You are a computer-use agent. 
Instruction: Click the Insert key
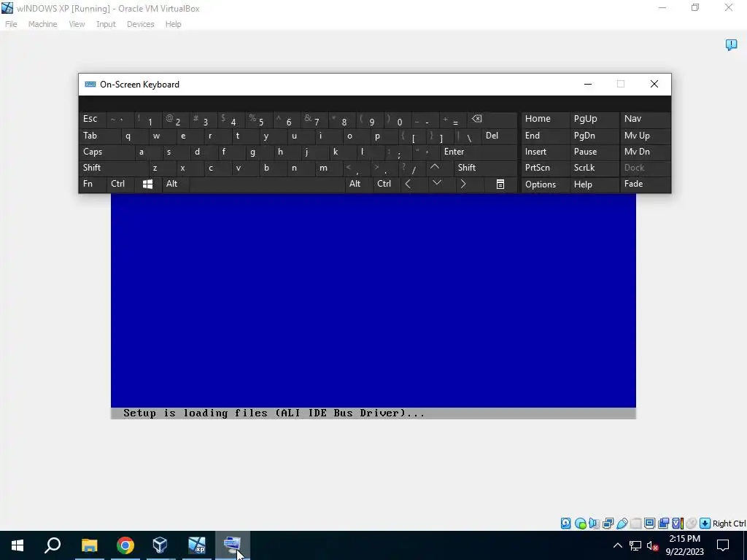545,152
